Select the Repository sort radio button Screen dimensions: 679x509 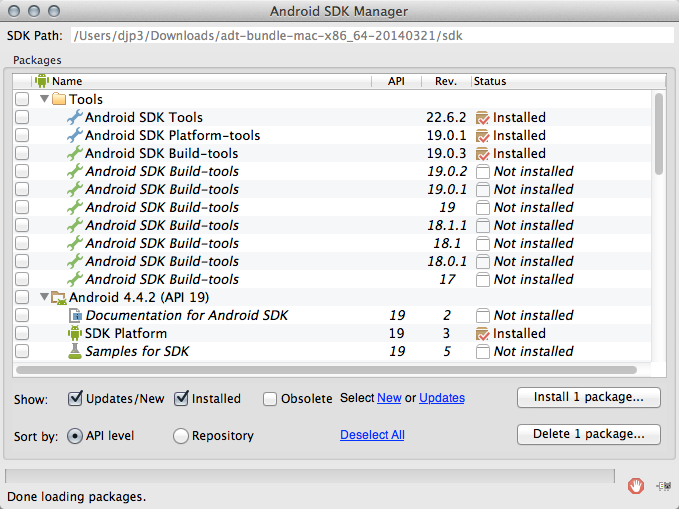(x=181, y=436)
